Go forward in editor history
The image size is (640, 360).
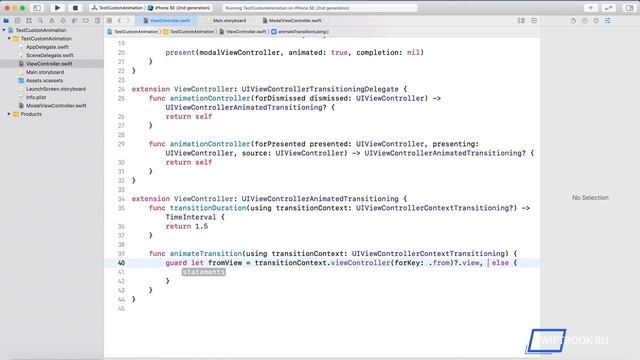coord(128,20)
